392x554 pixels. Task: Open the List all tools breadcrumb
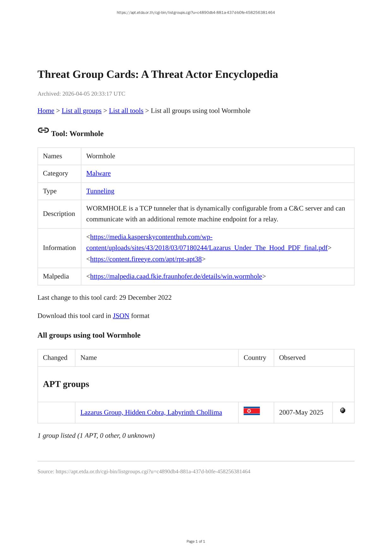click(x=126, y=111)
